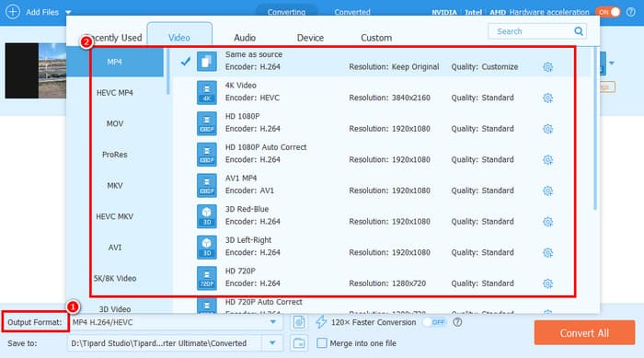644x358 pixels.
Task: Enable 120x Faster Conversion toggle
Action: coord(435,322)
